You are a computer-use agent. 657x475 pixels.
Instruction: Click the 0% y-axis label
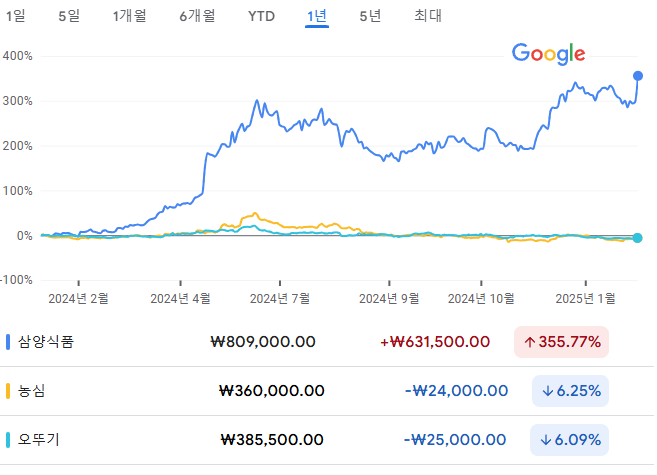click(x=25, y=236)
